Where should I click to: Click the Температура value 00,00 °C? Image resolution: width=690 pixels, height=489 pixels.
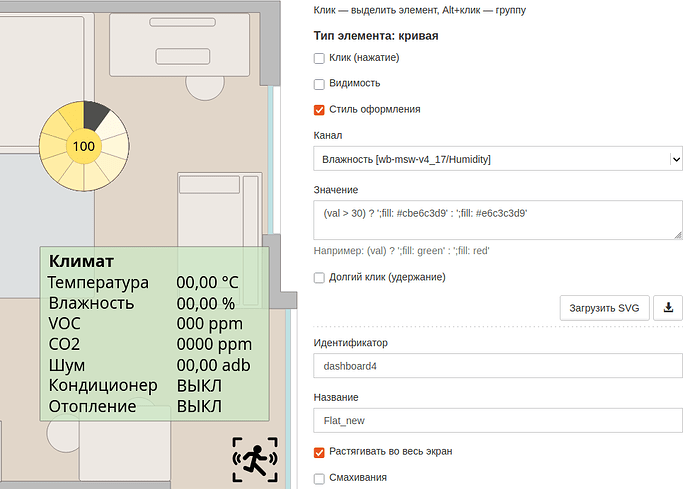pyautogui.click(x=207, y=283)
